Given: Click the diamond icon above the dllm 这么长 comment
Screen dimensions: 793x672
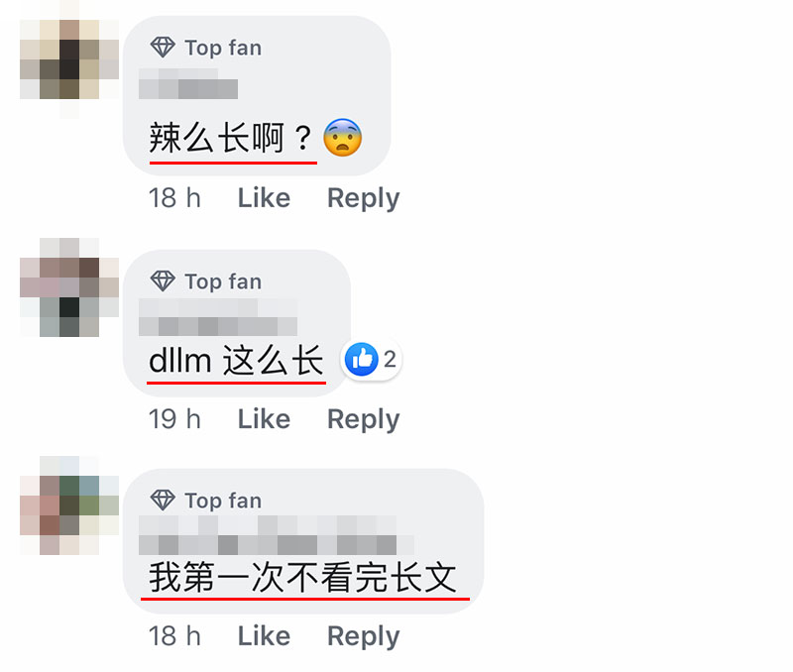Looking at the screenshot, I should click(163, 281).
